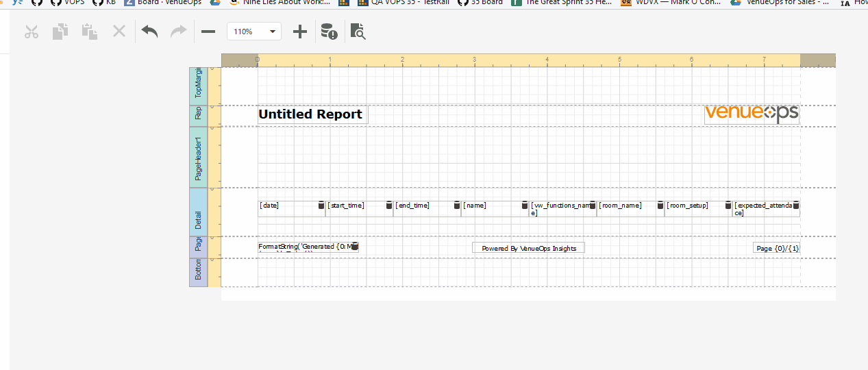
Task: Click the data-binding icon on [room_name] cell
Action: click(660, 205)
